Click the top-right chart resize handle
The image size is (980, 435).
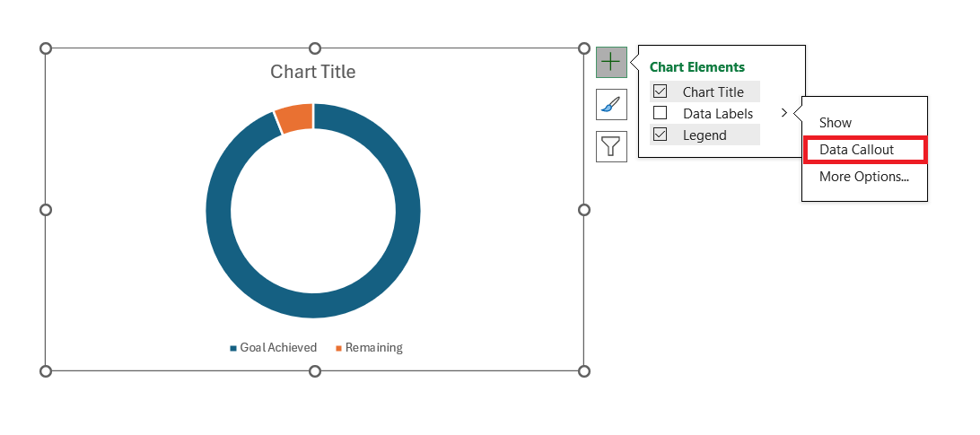pyautogui.click(x=583, y=48)
